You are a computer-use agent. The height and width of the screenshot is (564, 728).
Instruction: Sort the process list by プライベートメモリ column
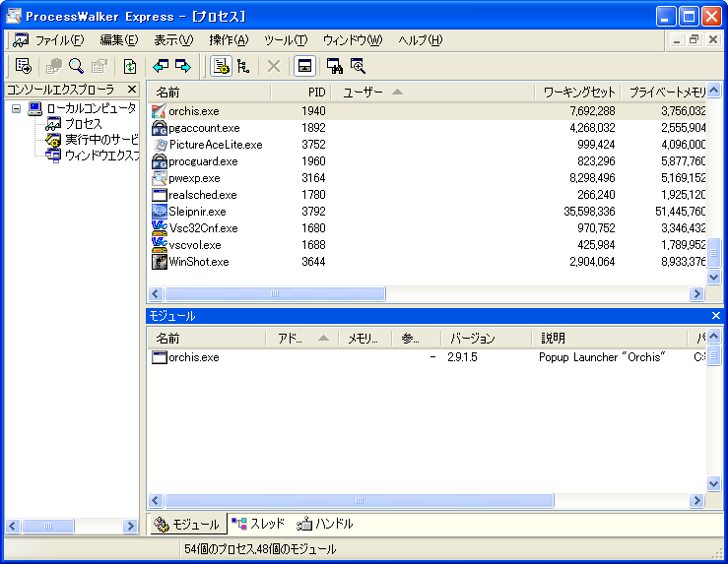point(663,93)
